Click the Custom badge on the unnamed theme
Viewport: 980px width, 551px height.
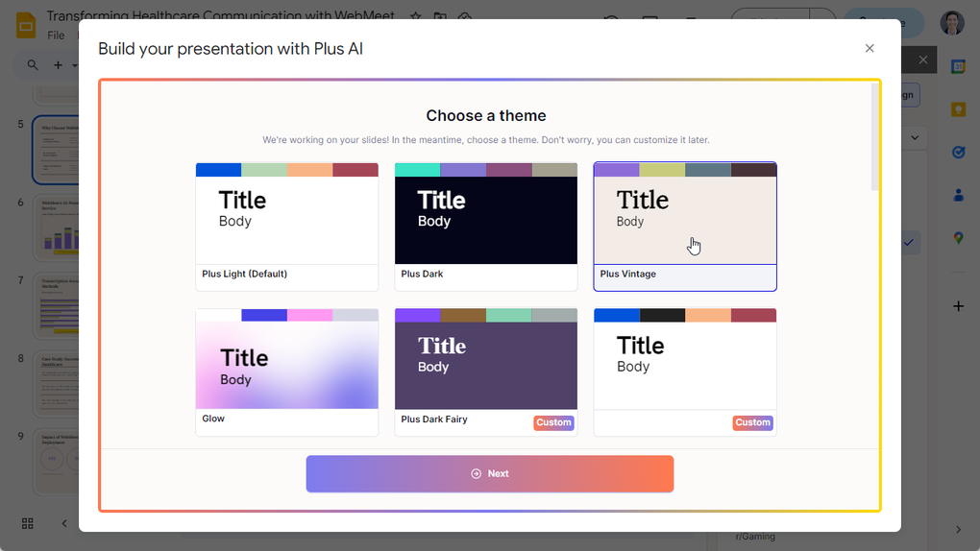752,422
